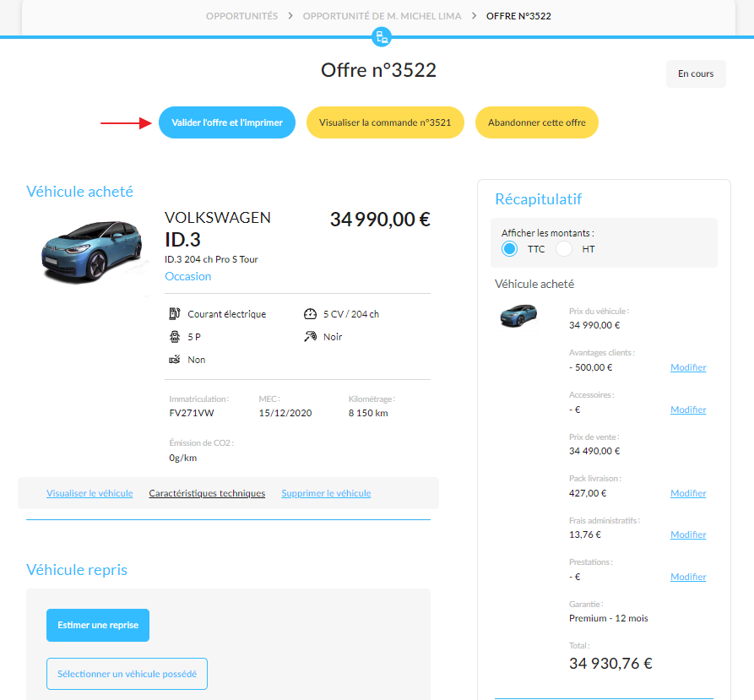
Task: Click the MEC date 15/12/2020
Action: 285,413
